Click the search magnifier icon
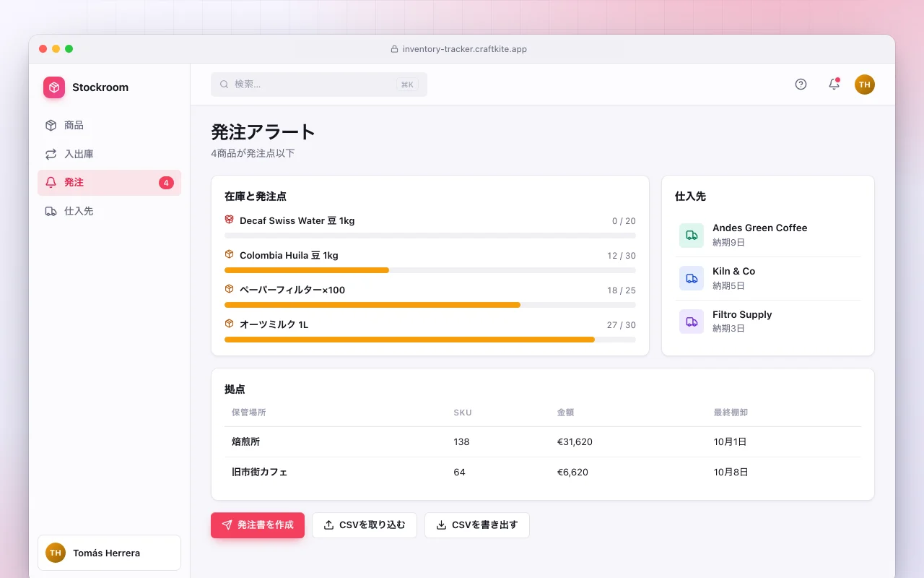924x578 pixels. click(x=225, y=85)
